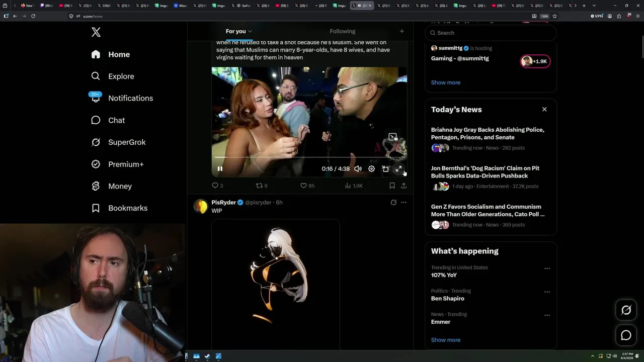Close the active browser tab
The width and height of the screenshot is (644, 362).
tap(370, 6)
